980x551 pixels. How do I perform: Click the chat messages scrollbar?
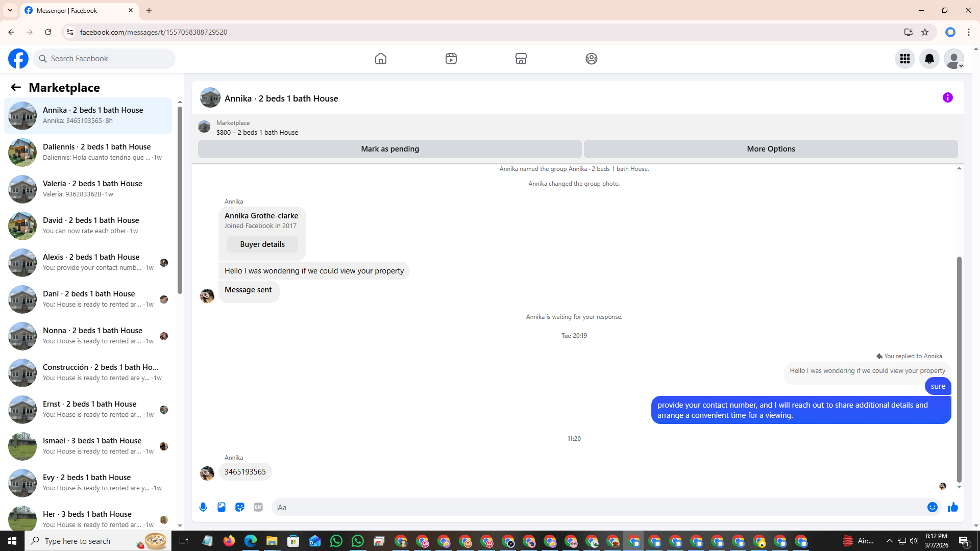coord(959,369)
